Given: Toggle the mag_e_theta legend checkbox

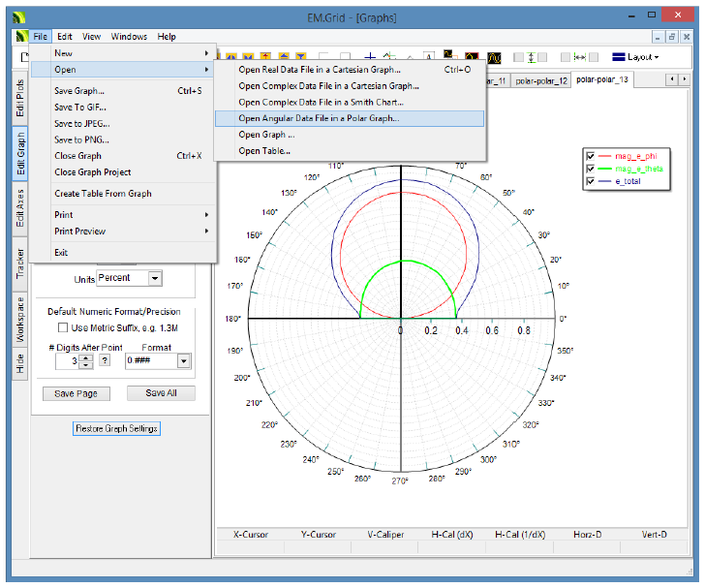Looking at the screenshot, I should point(590,168).
